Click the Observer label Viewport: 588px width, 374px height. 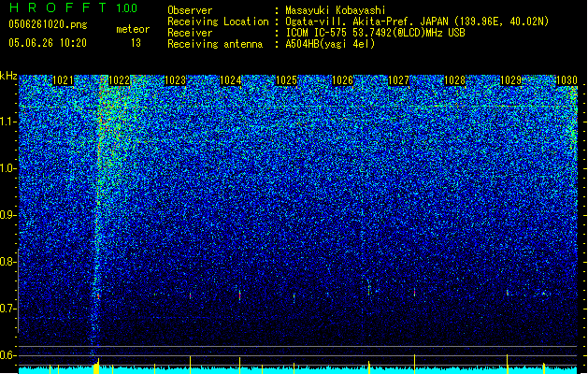click(190, 10)
